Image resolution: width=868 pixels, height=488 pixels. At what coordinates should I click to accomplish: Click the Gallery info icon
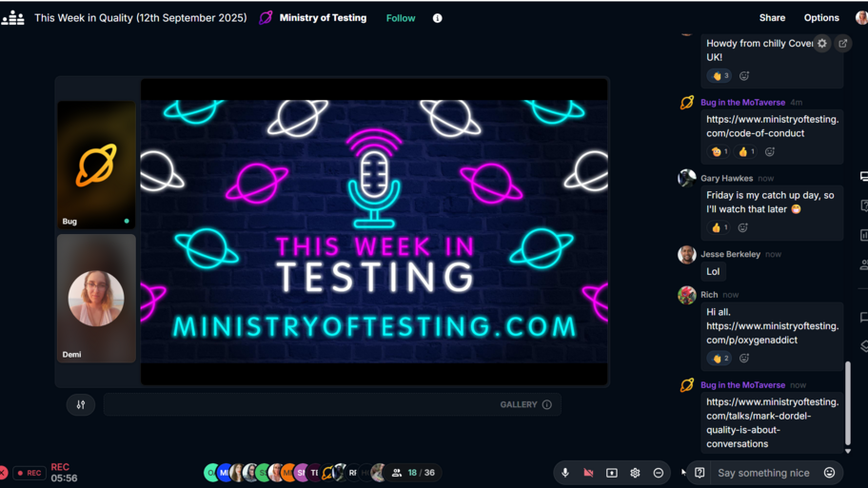[547, 405]
